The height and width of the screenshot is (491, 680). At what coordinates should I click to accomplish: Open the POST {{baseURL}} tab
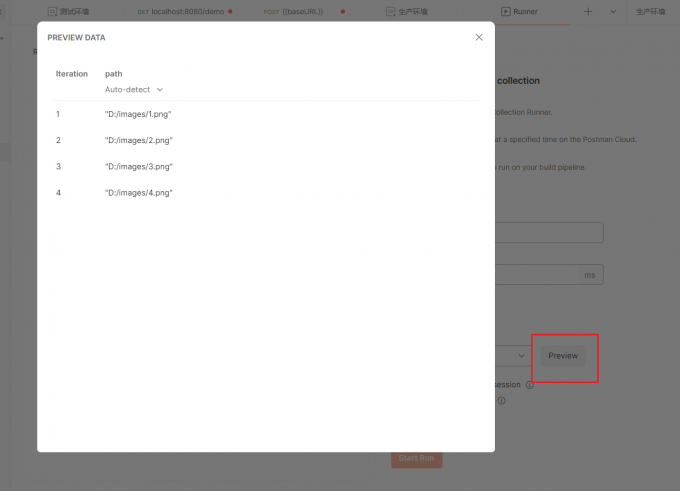coord(304,12)
